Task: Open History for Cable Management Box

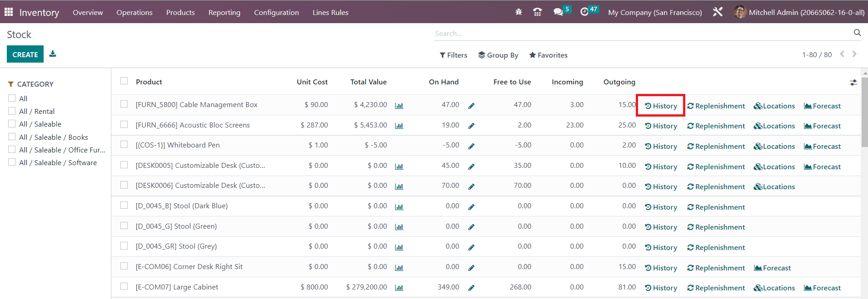Action: pyautogui.click(x=661, y=106)
